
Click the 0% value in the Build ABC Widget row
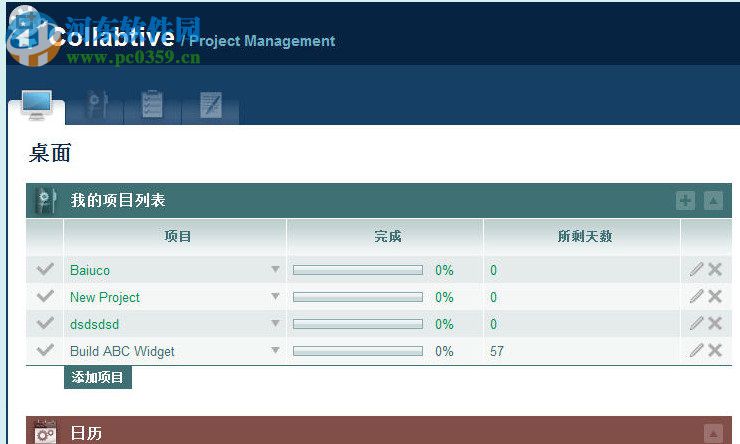(444, 351)
